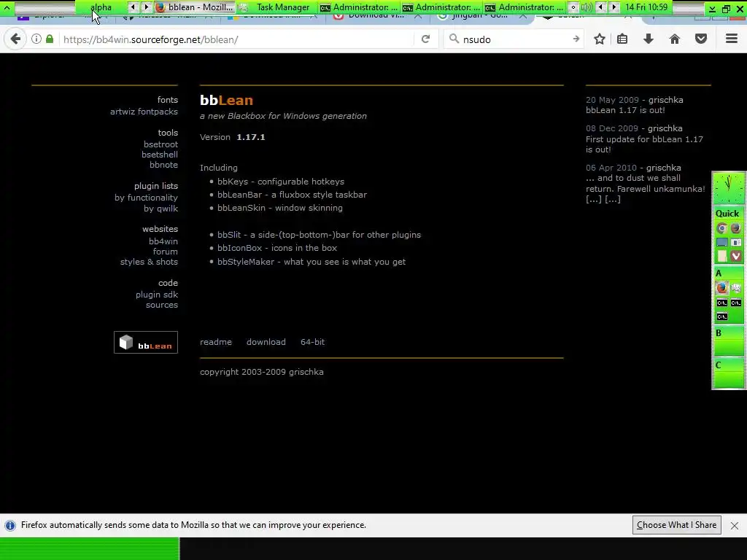The height and width of the screenshot is (560, 747).
Task: Open the Firefox downloads arrow
Action: (649, 39)
